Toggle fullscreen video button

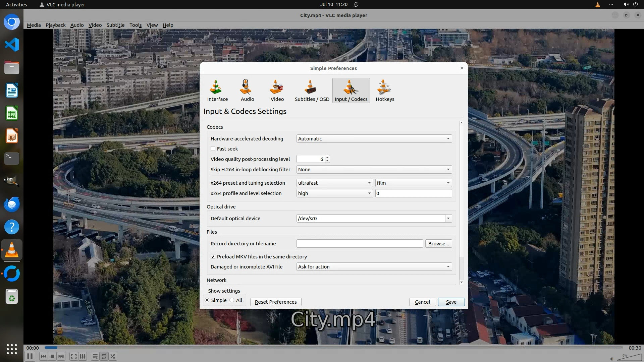pos(74,356)
